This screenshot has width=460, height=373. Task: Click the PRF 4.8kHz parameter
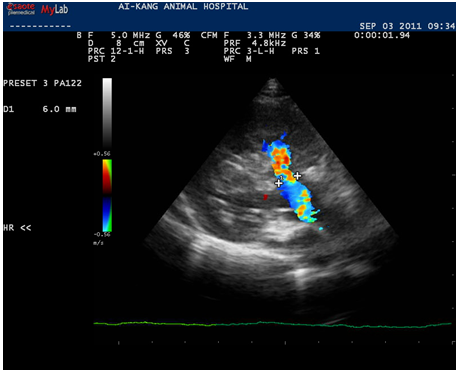[255, 43]
